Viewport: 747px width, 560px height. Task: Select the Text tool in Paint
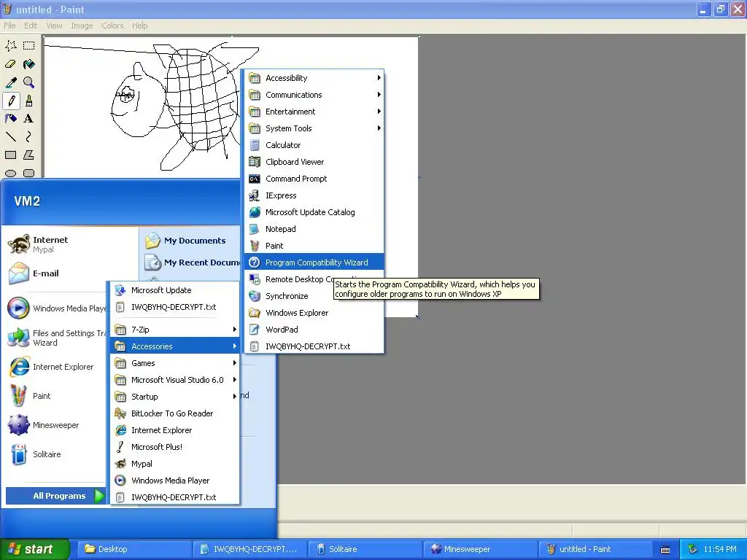point(29,119)
